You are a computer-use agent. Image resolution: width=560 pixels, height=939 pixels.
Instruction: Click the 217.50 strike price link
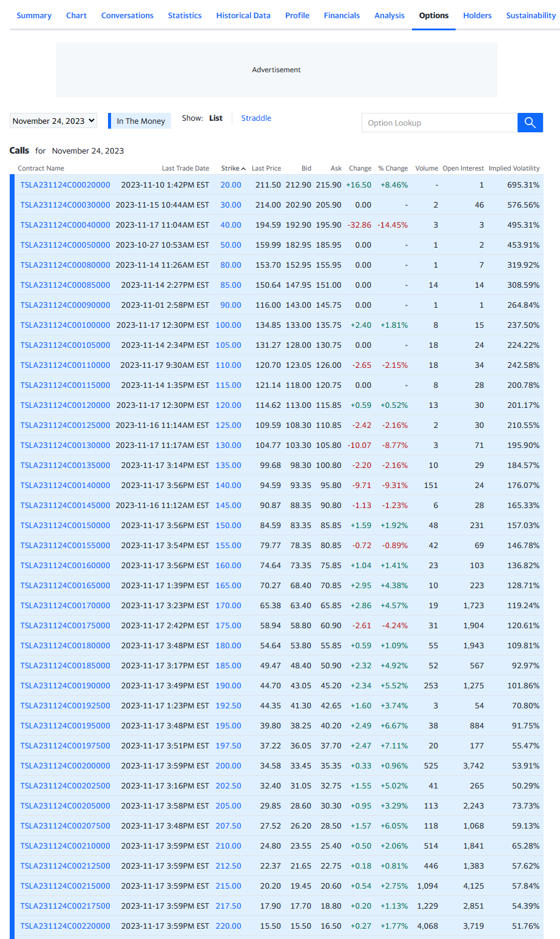[228, 906]
